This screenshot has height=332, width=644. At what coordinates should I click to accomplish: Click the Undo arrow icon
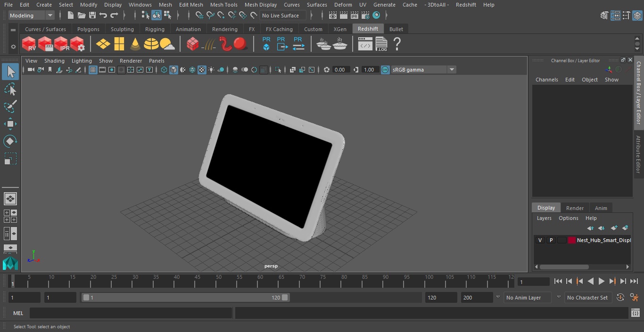[x=103, y=16]
